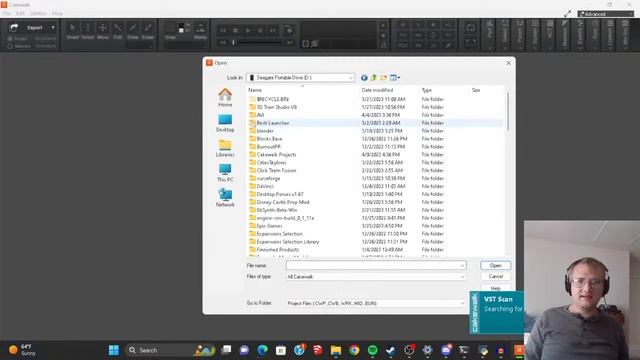Select the Epic Games folder
This screenshot has width=640, height=360.
click(269, 226)
